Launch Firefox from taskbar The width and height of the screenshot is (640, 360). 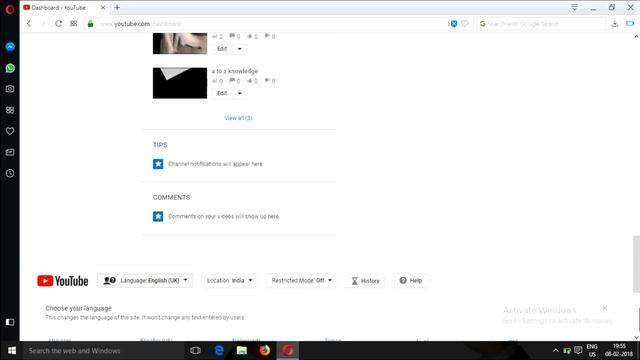point(264,351)
